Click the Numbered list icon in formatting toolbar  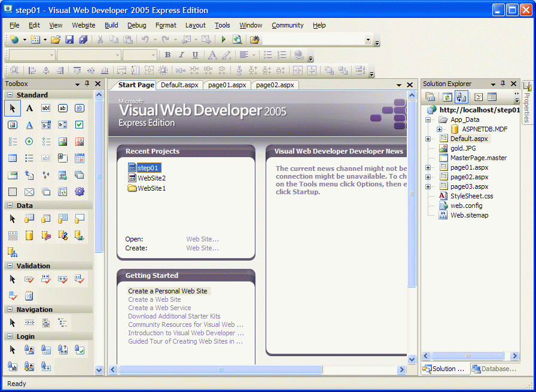click(282, 55)
